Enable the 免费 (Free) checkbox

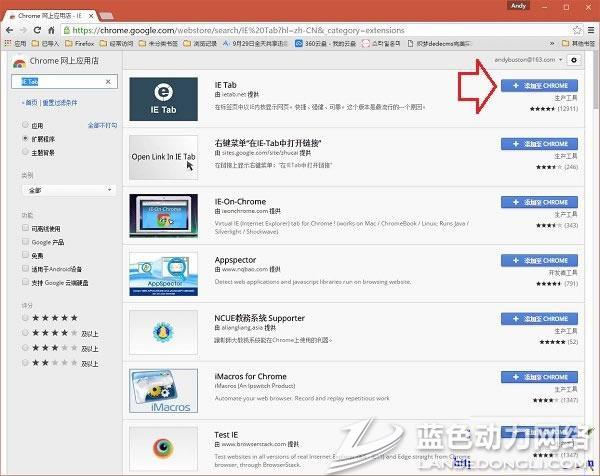point(24,255)
